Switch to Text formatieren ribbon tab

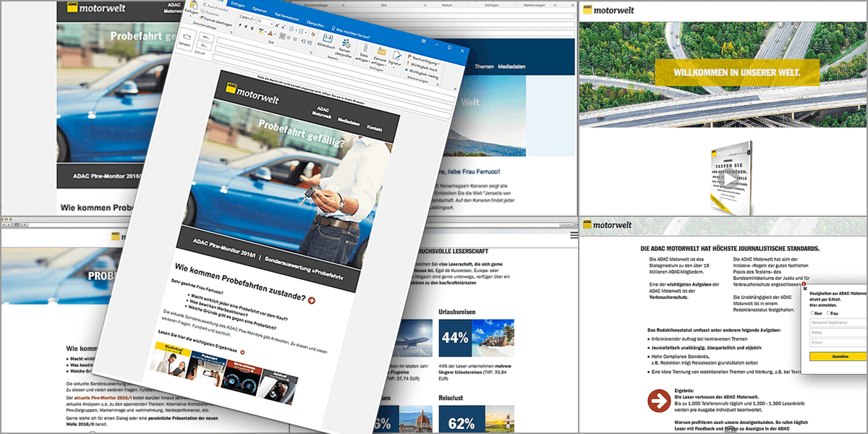pos(287,16)
